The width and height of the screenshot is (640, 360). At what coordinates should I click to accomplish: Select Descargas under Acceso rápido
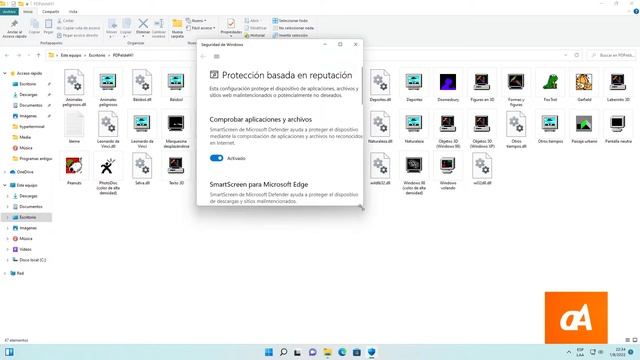28,95
